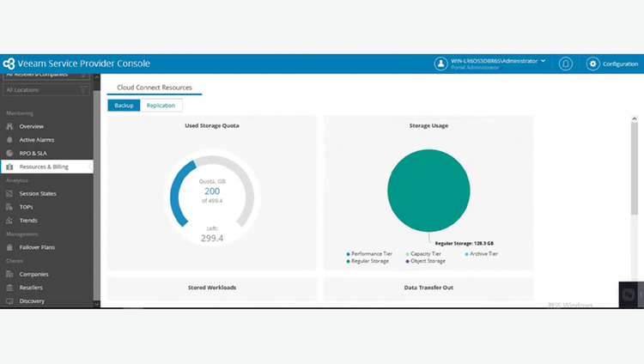Click the Overview sidebar icon
644x364 pixels.
click(x=9, y=126)
